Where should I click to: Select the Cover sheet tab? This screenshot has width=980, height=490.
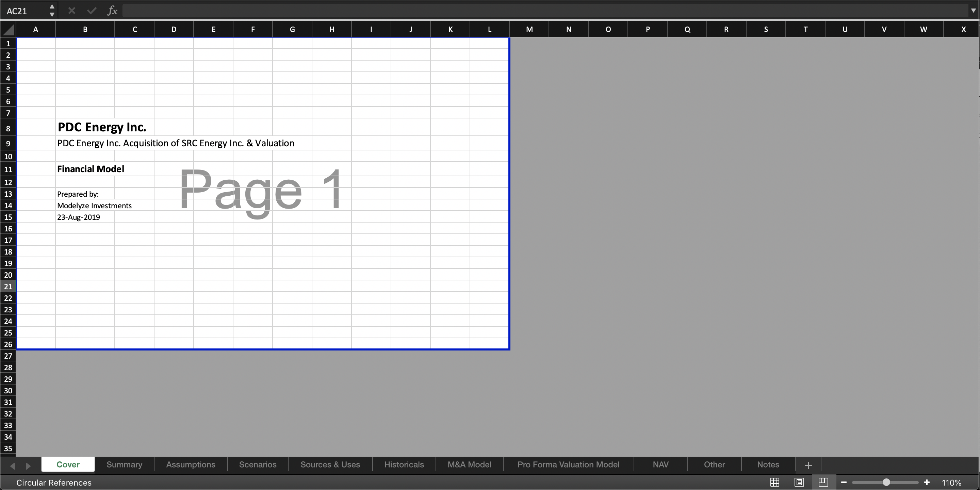pos(68,464)
